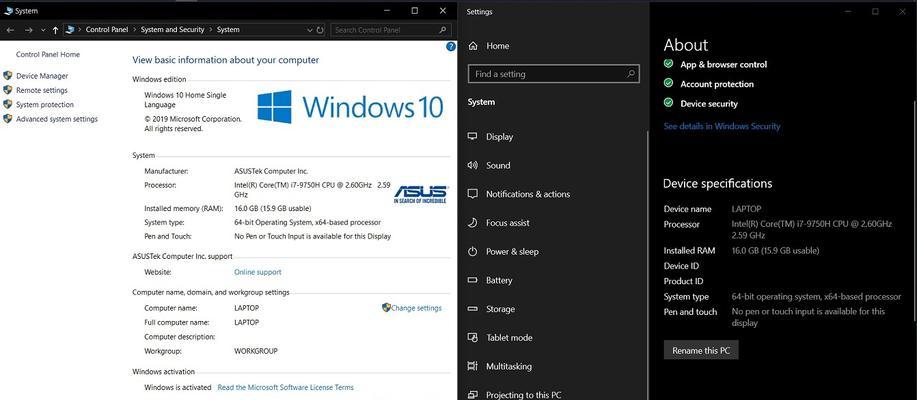Image resolution: width=917 pixels, height=400 pixels.
Task: Click shield icon beside Change settings
Action: [x=386, y=308]
